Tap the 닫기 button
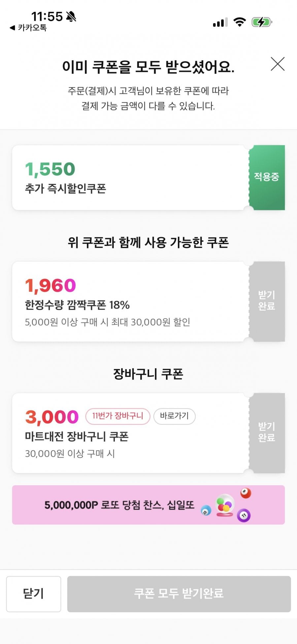This screenshot has width=297, height=644. (x=33, y=594)
